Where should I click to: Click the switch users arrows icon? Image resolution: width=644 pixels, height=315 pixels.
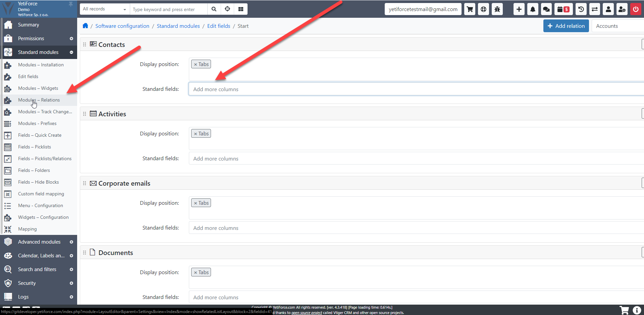(x=595, y=9)
